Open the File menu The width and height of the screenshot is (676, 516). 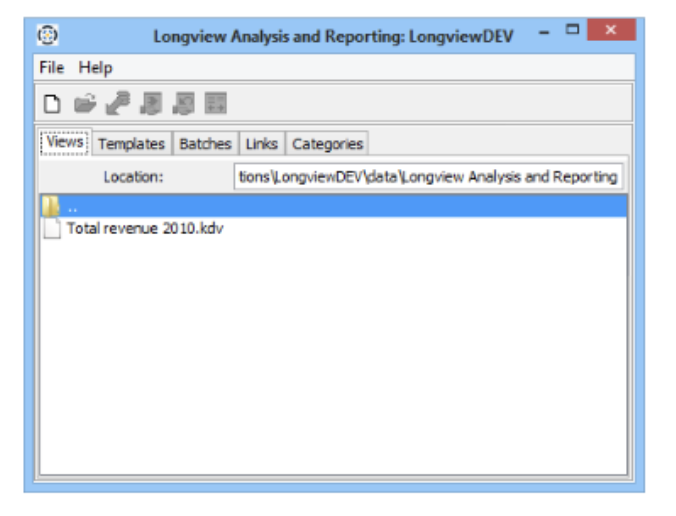(x=52, y=68)
